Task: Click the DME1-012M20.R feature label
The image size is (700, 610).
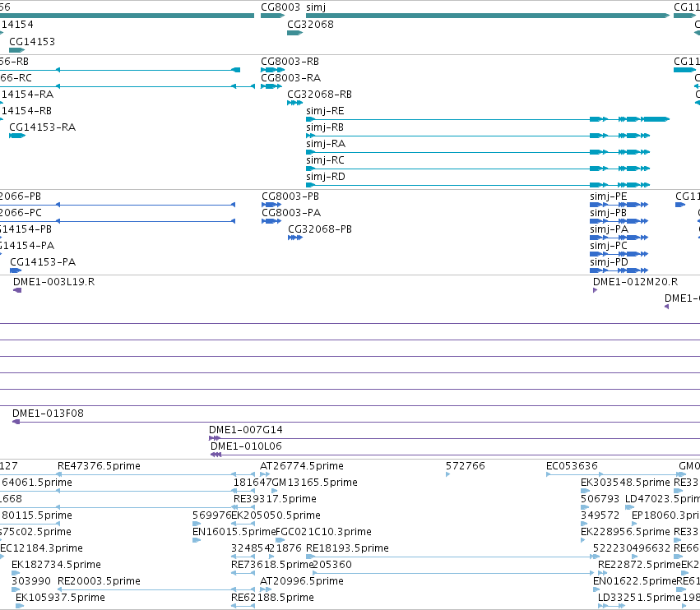Action: pos(635,282)
